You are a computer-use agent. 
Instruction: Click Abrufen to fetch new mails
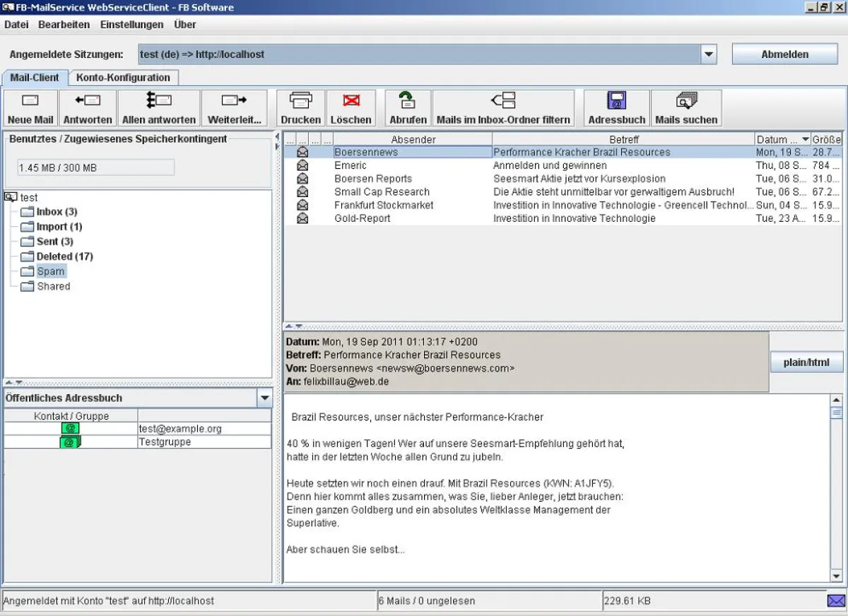407,107
